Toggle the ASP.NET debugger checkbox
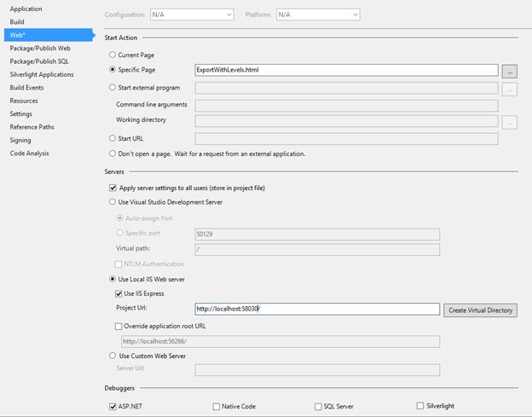This screenshot has height=417, width=532. click(113, 407)
